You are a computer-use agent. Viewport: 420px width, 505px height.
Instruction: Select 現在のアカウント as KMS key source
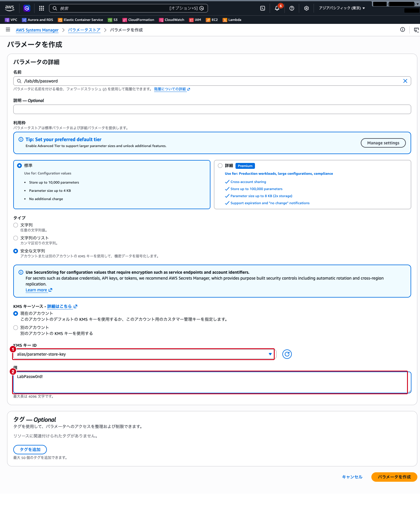pos(16,313)
